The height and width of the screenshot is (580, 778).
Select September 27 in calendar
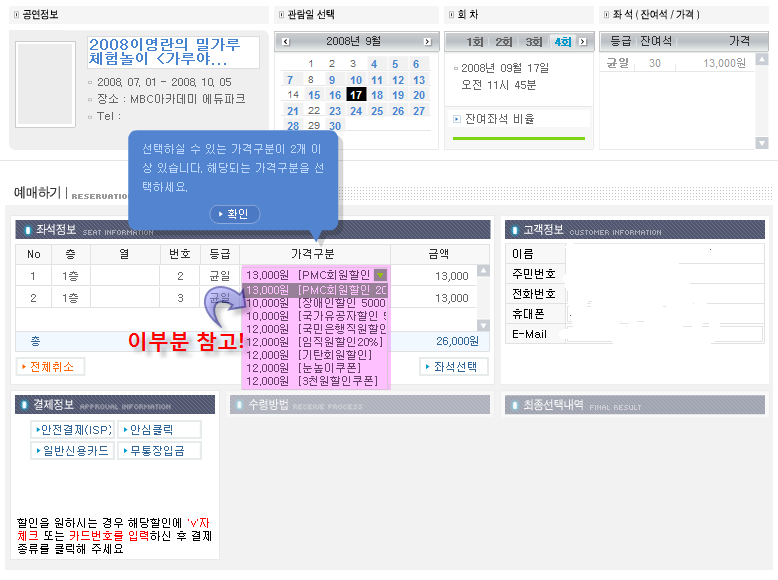(x=419, y=111)
